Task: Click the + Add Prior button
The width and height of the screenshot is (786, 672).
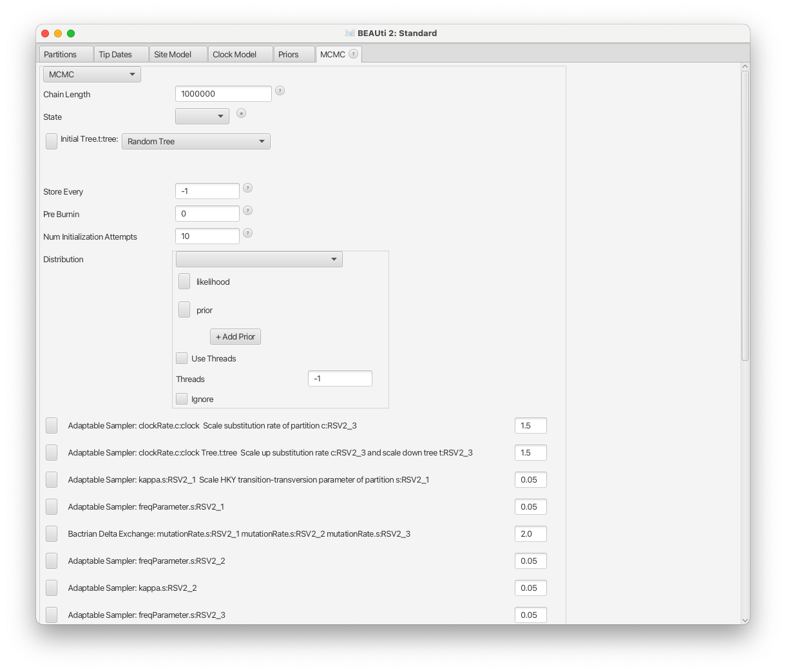Action: tap(235, 336)
